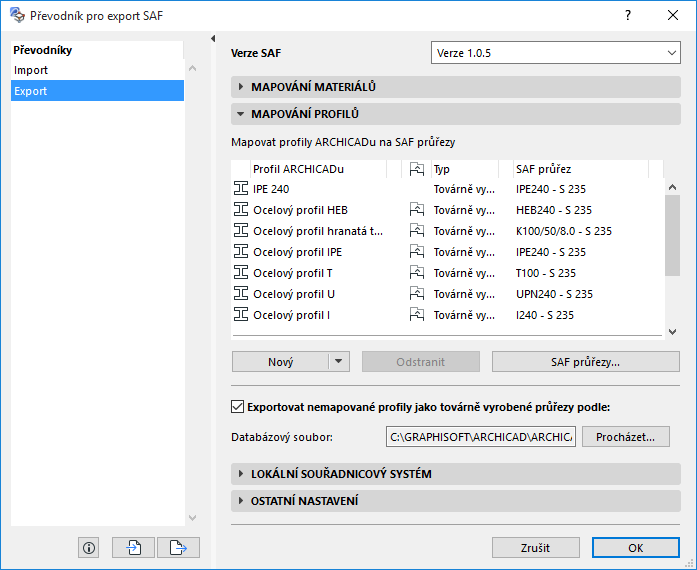Toggle export unmapped profiles checkbox
Viewport: 697px width, 570px height.
[237, 406]
